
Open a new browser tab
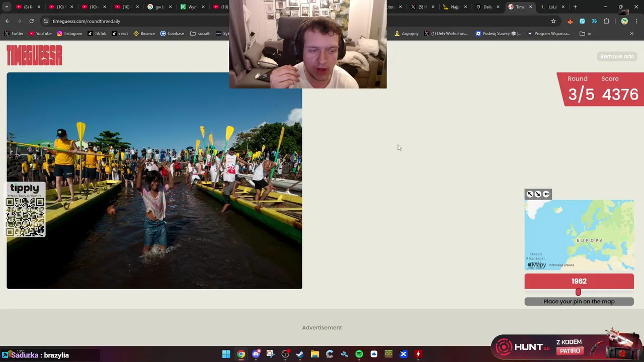point(575,7)
